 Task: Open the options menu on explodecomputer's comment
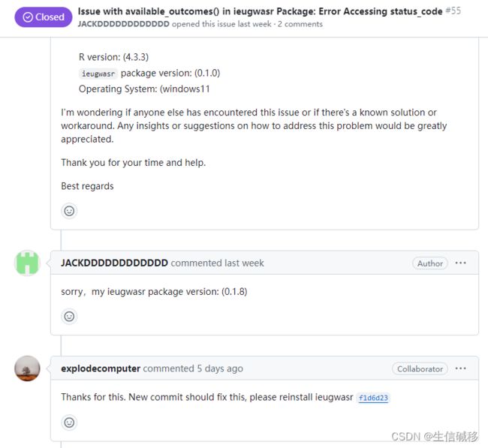pos(460,368)
